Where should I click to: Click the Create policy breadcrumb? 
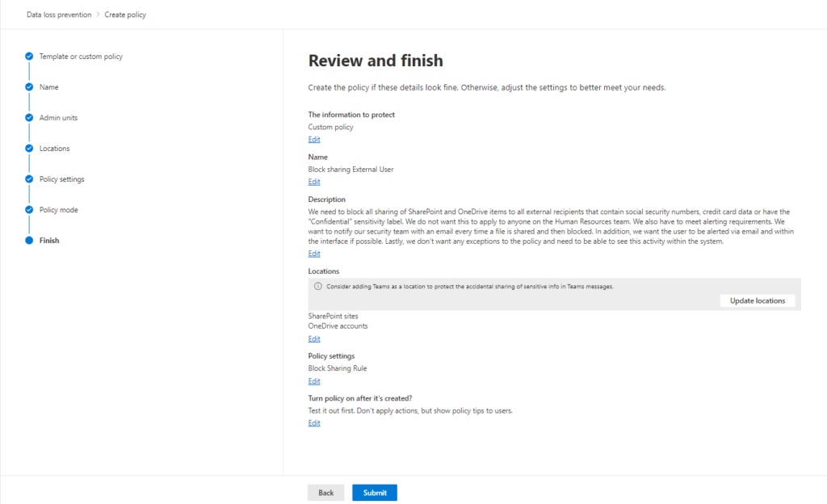click(x=125, y=15)
